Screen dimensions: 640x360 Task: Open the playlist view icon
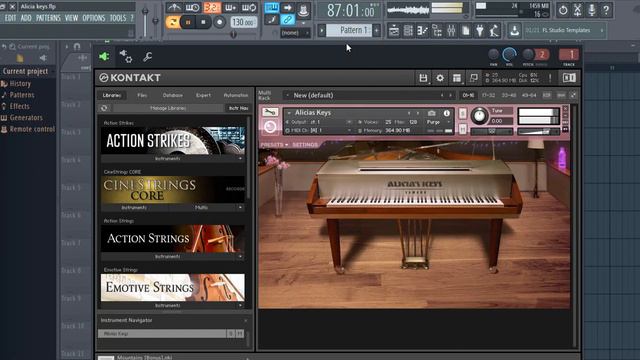[393, 31]
